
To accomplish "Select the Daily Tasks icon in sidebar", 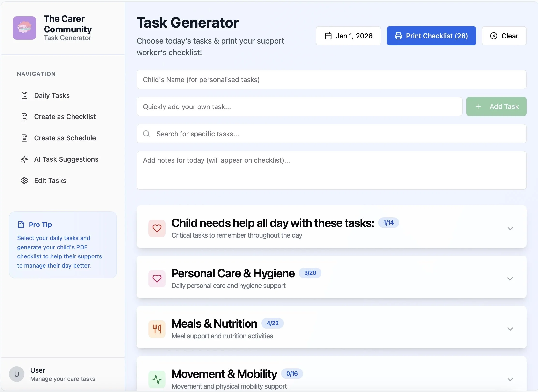I will pos(24,95).
